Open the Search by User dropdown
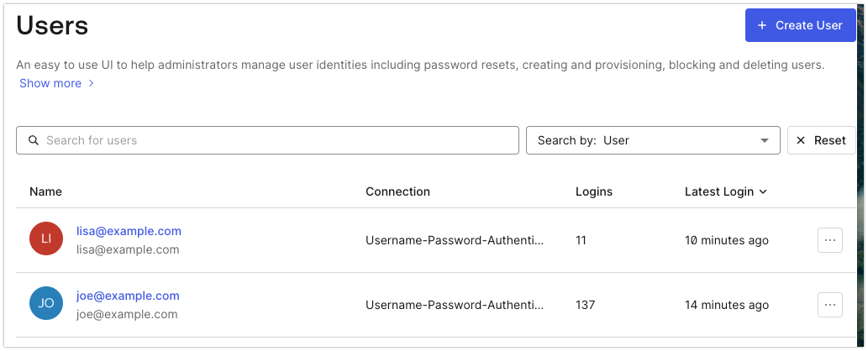 coord(653,140)
